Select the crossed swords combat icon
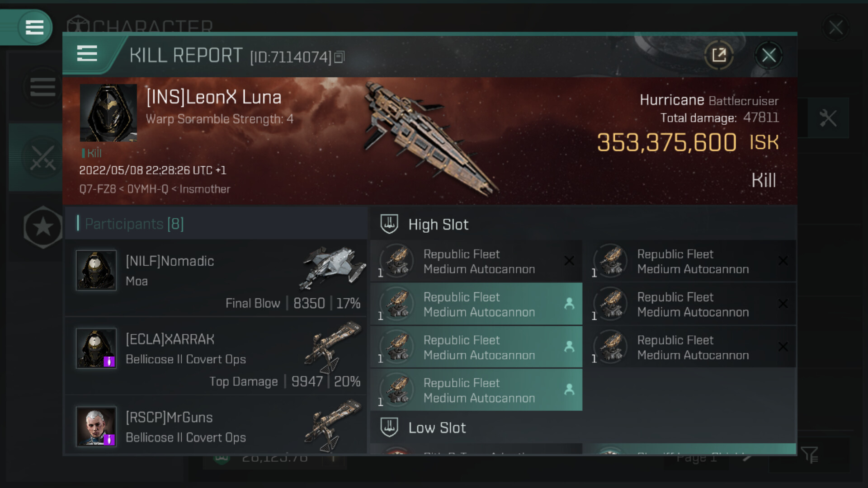The width and height of the screenshot is (868, 488). click(x=42, y=158)
